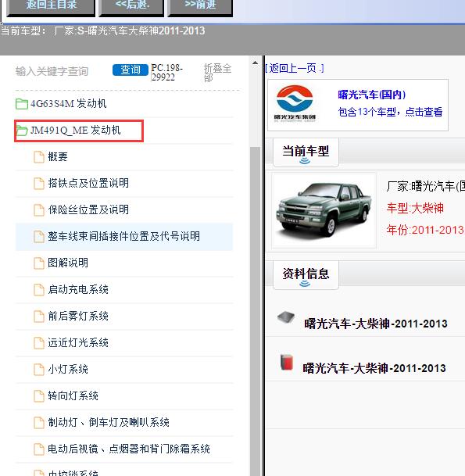Select the 小灯系统 entry text
The width and height of the screenshot is (465, 476).
(68, 370)
